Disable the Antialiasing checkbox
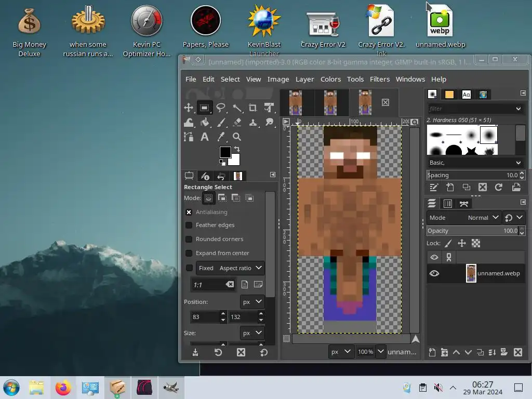 (x=189, y=212)
